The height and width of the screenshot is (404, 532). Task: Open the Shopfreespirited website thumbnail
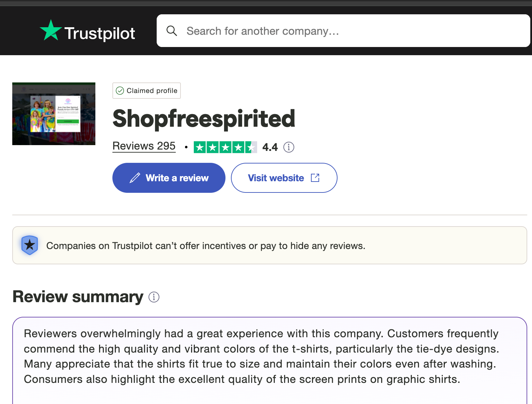[x=54, y=114]
